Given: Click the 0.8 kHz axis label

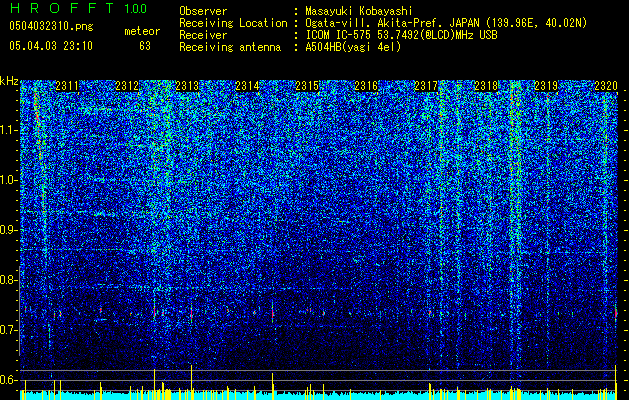Looking at the screenshot, I should pos(9,280).
